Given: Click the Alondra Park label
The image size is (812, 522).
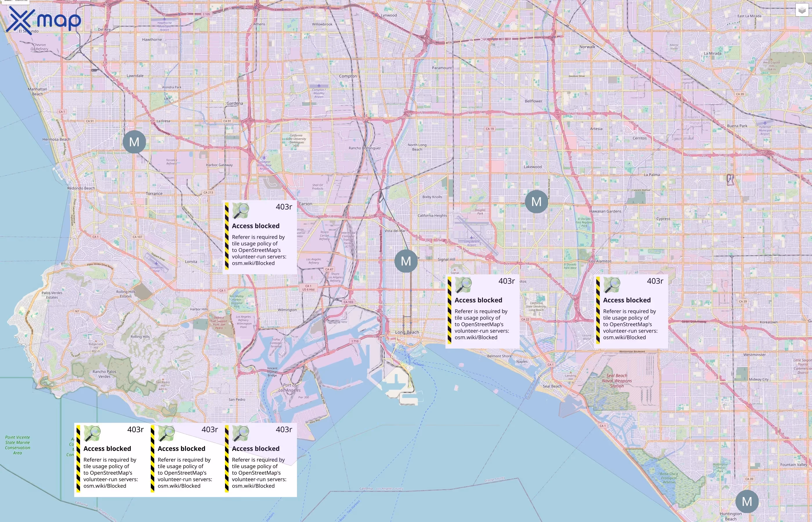Looking at the screenshot, I should (171, 87).
